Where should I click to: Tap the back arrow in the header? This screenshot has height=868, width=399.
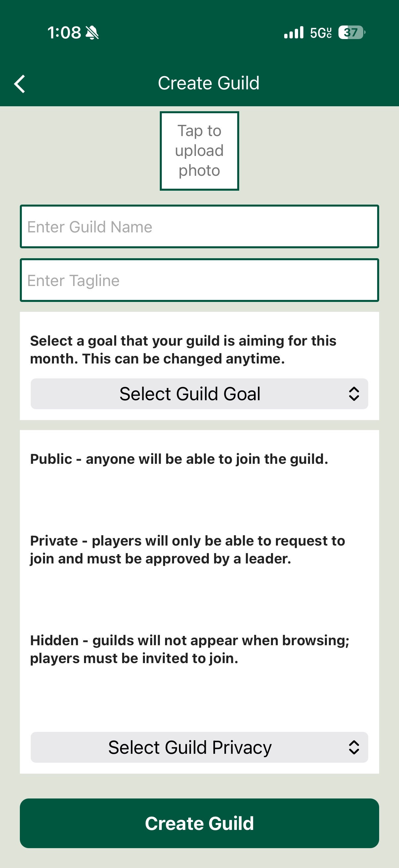click(20, 83)
